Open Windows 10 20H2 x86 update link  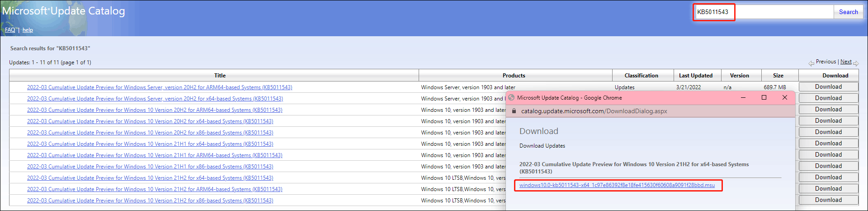pyautogui.click(x=150, y=133)
